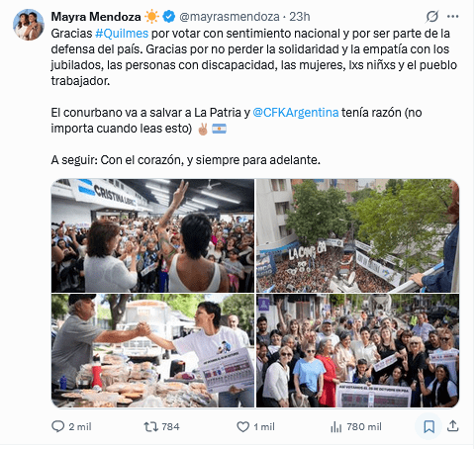Open the share upload icon

[453, 426]
